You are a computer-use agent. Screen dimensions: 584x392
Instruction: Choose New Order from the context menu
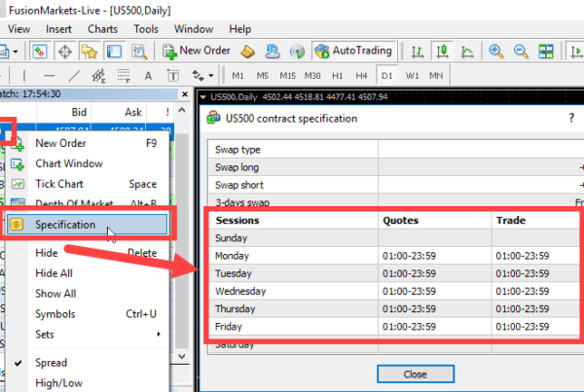[88, 143]
